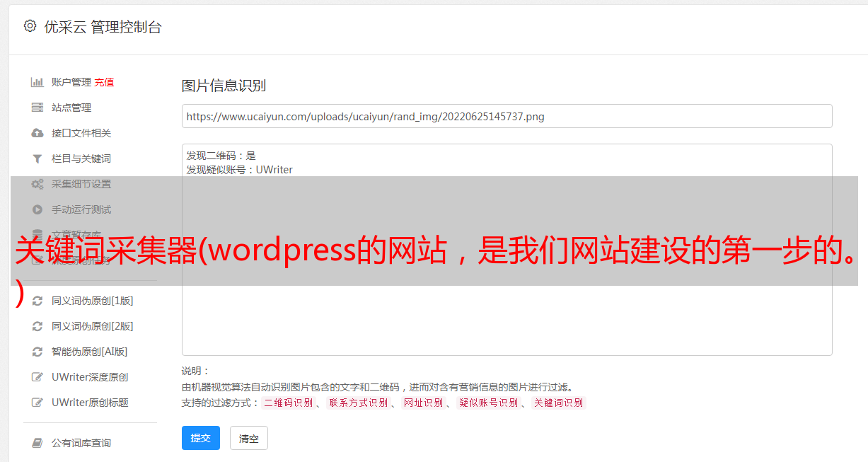868x462 pixels.
Task: Open the 账户管理 sidebar menu item
Action: point(71,82)
